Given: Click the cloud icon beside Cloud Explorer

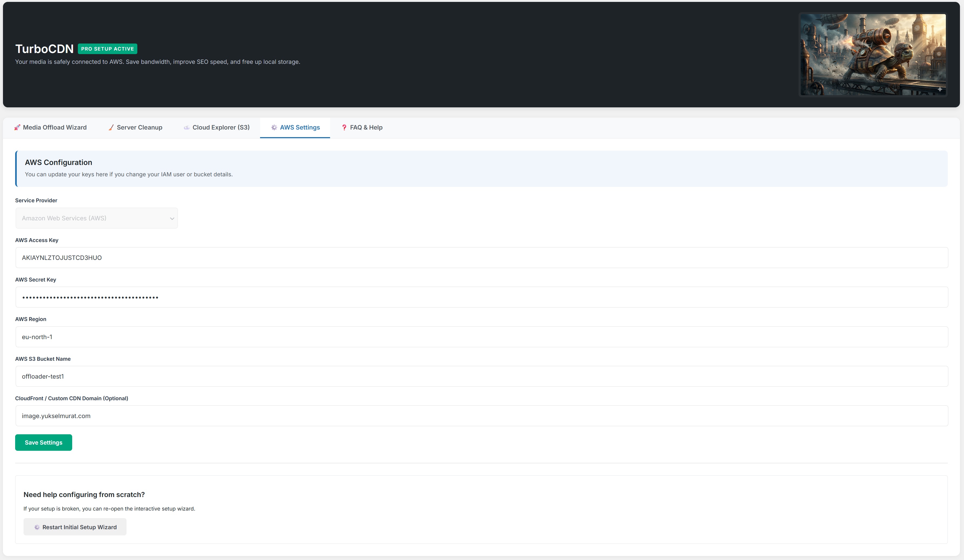Looking at the screenshot, I should tap(187, 127).
